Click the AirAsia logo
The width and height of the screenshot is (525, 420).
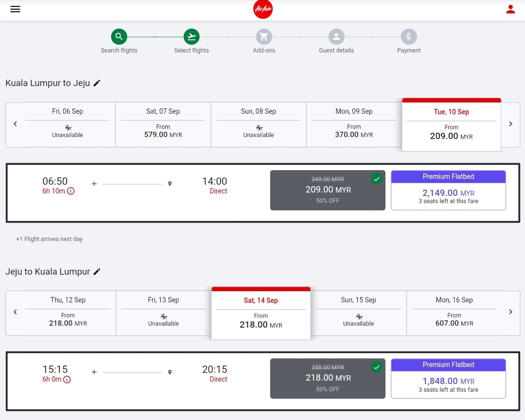coord(263,9)
